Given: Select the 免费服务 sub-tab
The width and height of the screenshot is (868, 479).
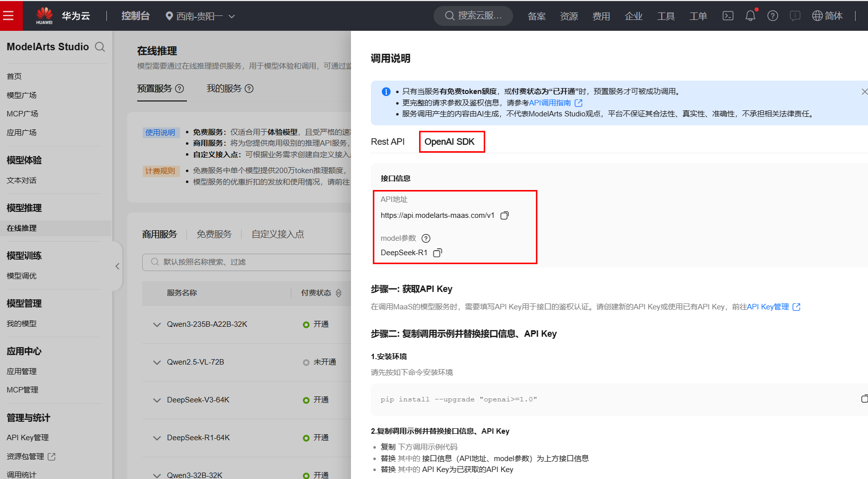Looking at the screenshot, I should (214, 234).
